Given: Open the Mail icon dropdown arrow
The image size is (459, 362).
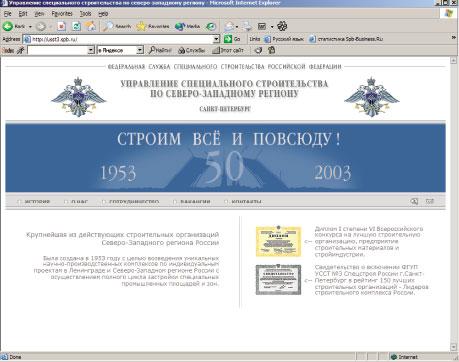Looking at the screenshot, I should click(x=237, y=26).
